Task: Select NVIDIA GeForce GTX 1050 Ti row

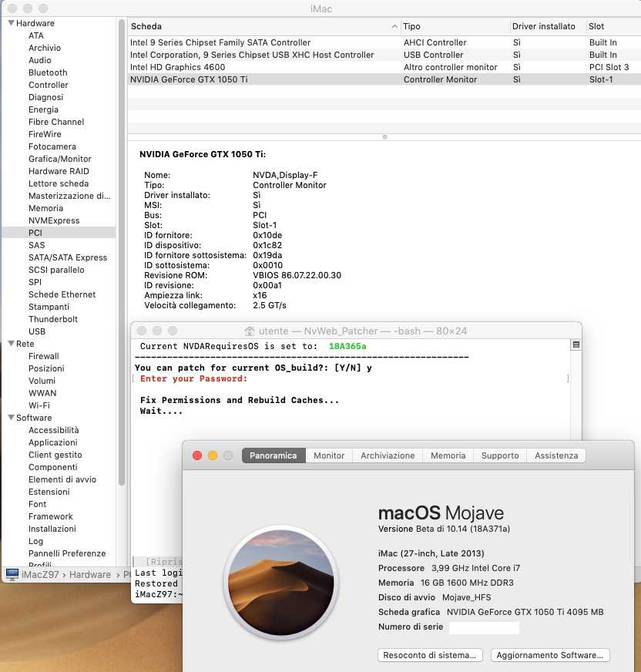Action: point(384,79)
